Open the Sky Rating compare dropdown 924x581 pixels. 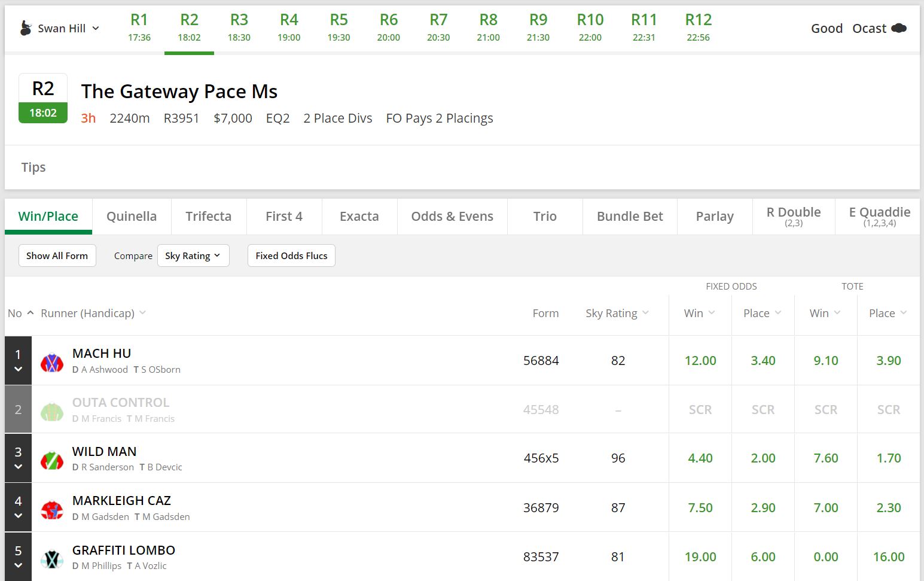pos(193,255)
